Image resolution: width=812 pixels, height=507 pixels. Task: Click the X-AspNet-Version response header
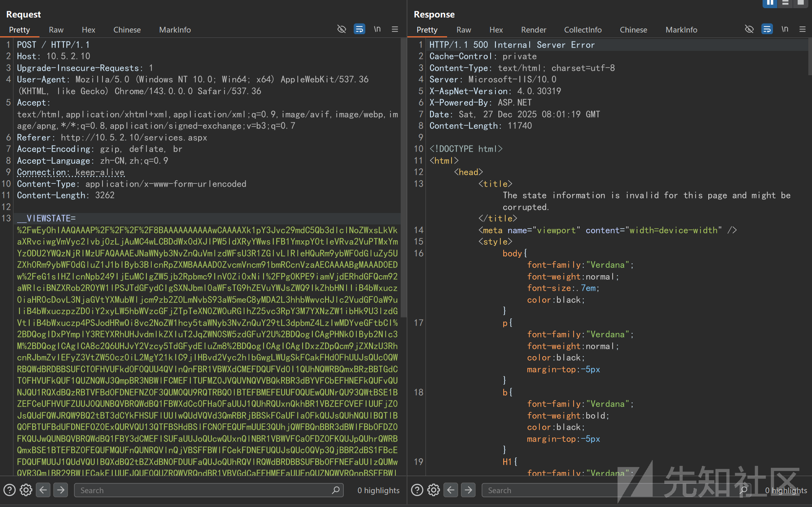click(495, 91)
